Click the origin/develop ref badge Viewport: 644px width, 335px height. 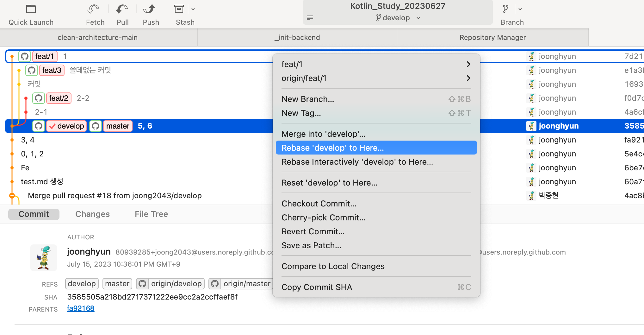tap(170, 284)
